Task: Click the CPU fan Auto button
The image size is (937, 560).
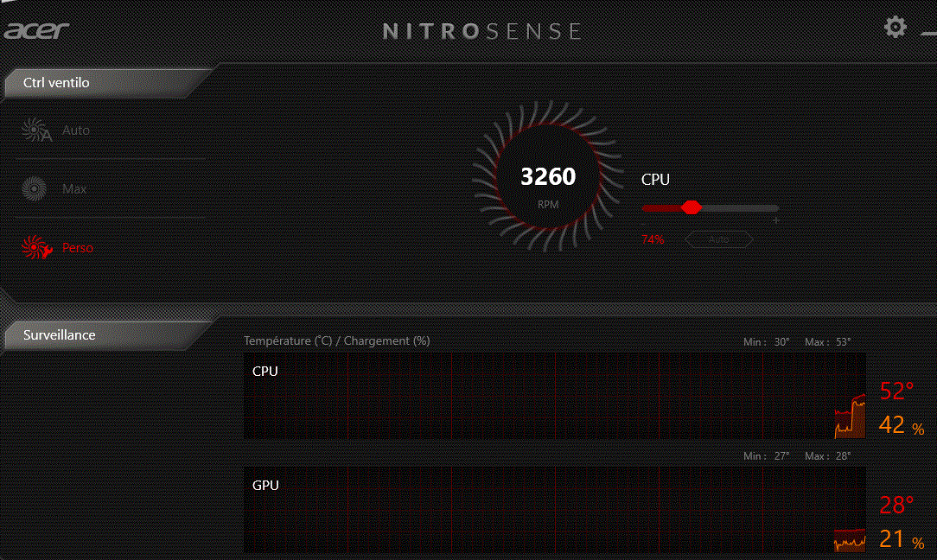Action: tap(718, 239)
